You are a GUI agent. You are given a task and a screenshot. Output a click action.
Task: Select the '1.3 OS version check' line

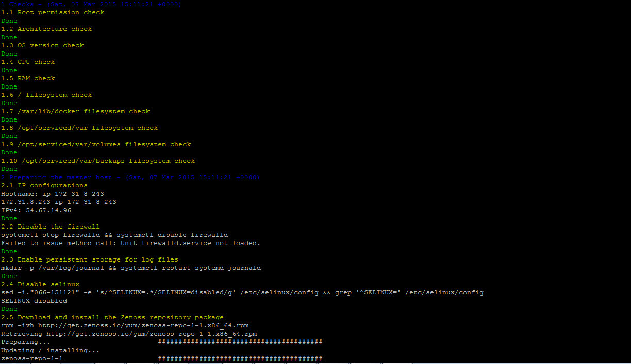click(x=42, y=45)
